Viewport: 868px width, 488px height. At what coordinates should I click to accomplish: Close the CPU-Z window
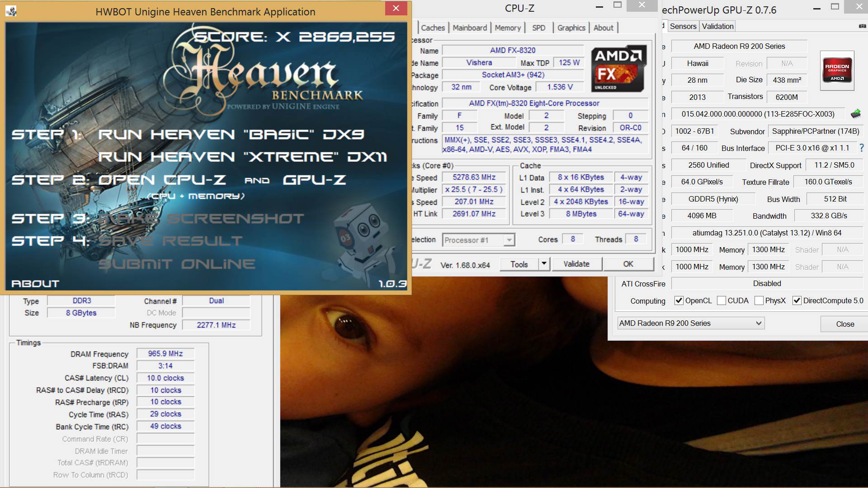[x=642, y=5]
